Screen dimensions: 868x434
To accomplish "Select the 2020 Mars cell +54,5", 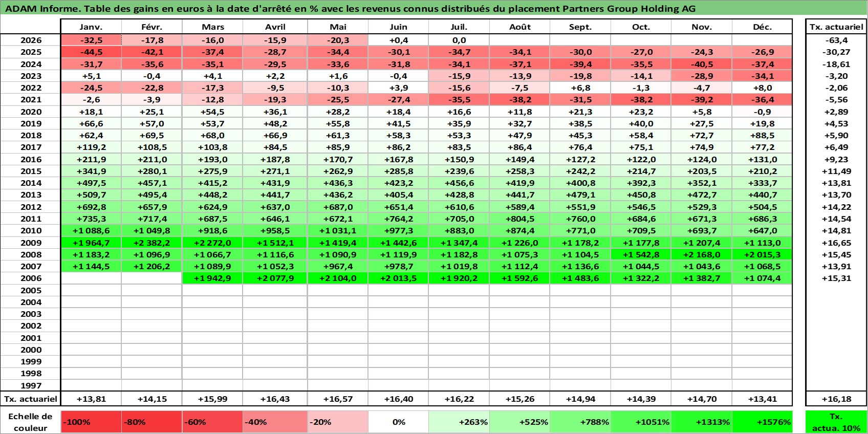I will (x=212, y=112).
